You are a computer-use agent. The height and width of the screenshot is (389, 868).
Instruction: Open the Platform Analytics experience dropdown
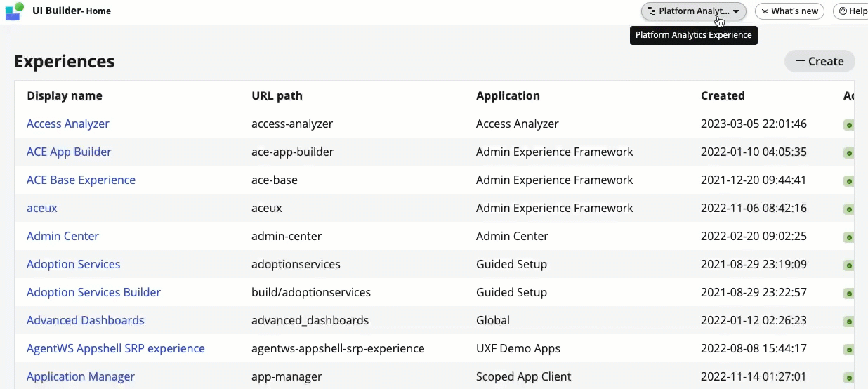[x=694, y=11]
